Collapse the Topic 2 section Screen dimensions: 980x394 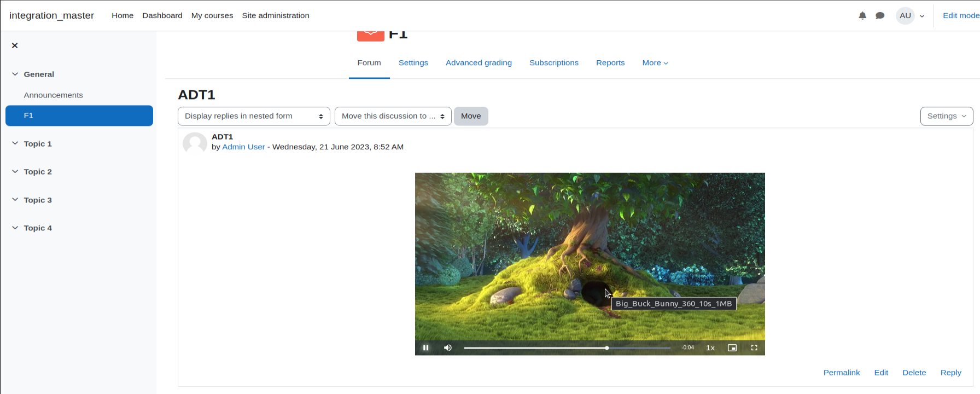pos(15,171)
